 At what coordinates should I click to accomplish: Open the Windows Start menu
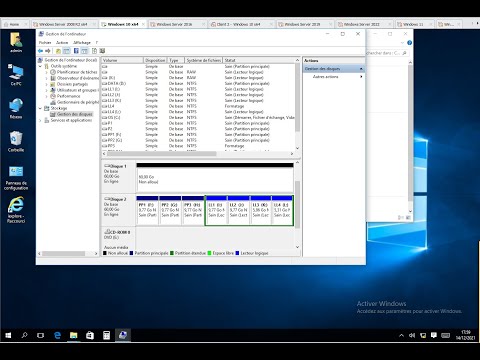pyautogui.click(x=8, y=335)
